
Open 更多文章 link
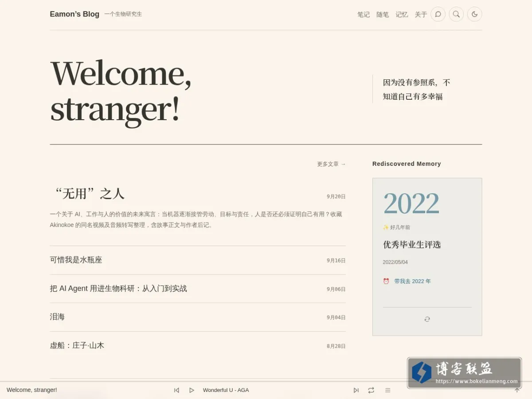tap(331, 164)
